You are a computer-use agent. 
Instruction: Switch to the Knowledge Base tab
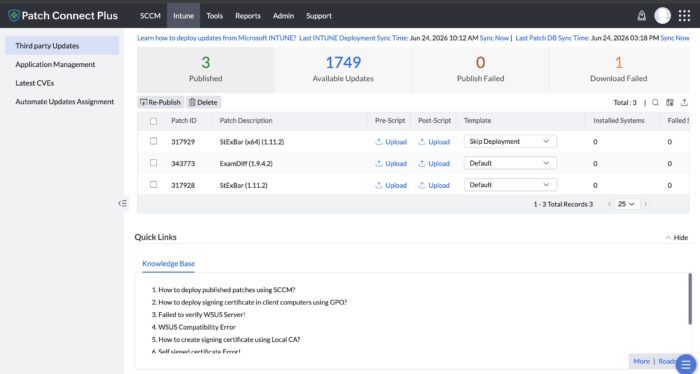pyautogui.click(x=168, y=264)
